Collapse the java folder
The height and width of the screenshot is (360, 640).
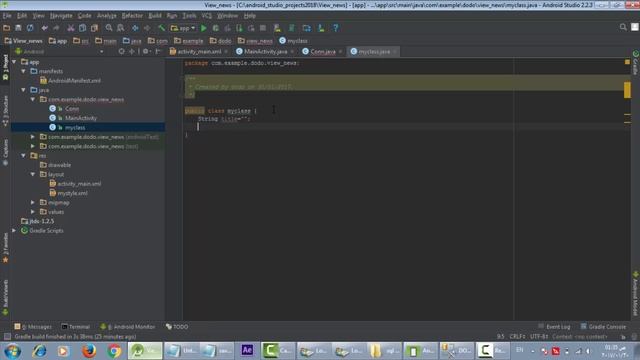tap(24, 90)
